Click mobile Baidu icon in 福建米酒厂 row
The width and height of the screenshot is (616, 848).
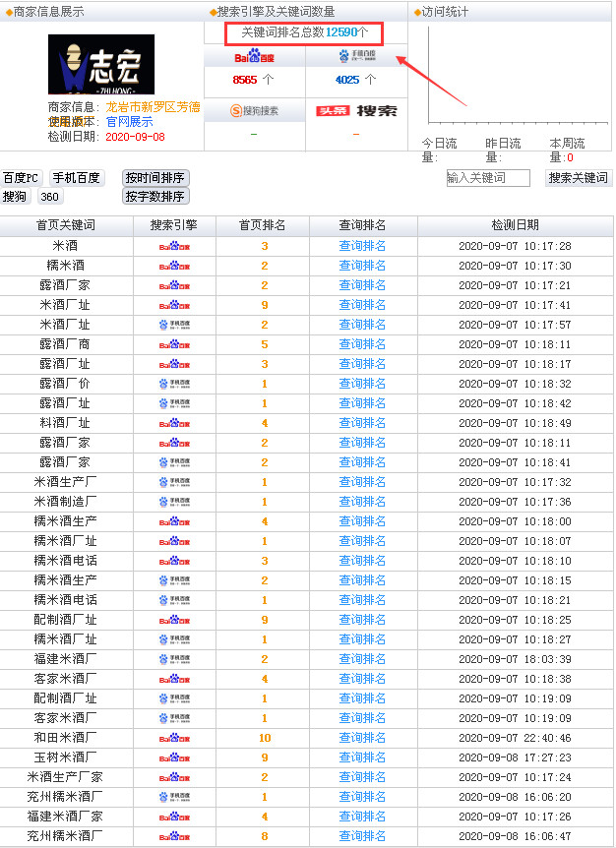pos(174,659)
